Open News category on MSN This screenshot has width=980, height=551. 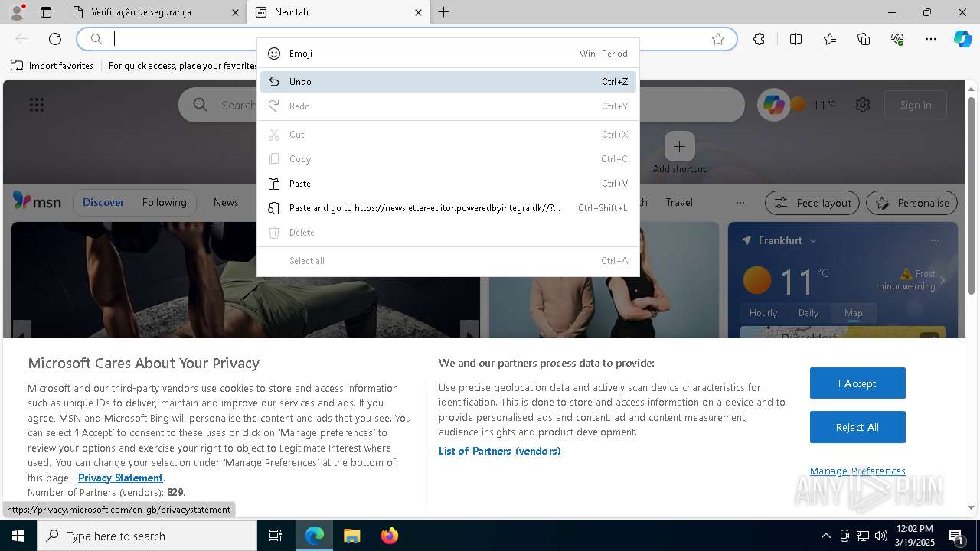click(x=226, y=202)
